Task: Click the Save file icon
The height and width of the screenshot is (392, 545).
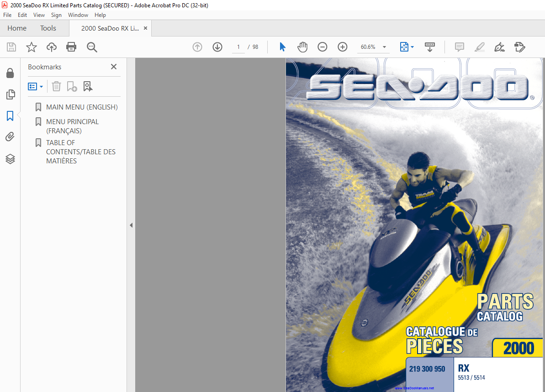Action: (11, 47)
